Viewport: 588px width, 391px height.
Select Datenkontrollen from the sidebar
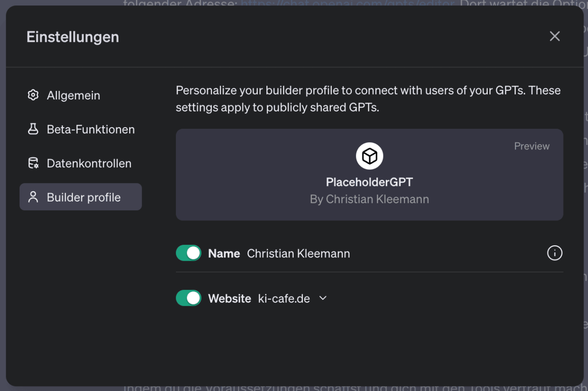(x=89, y=163)
